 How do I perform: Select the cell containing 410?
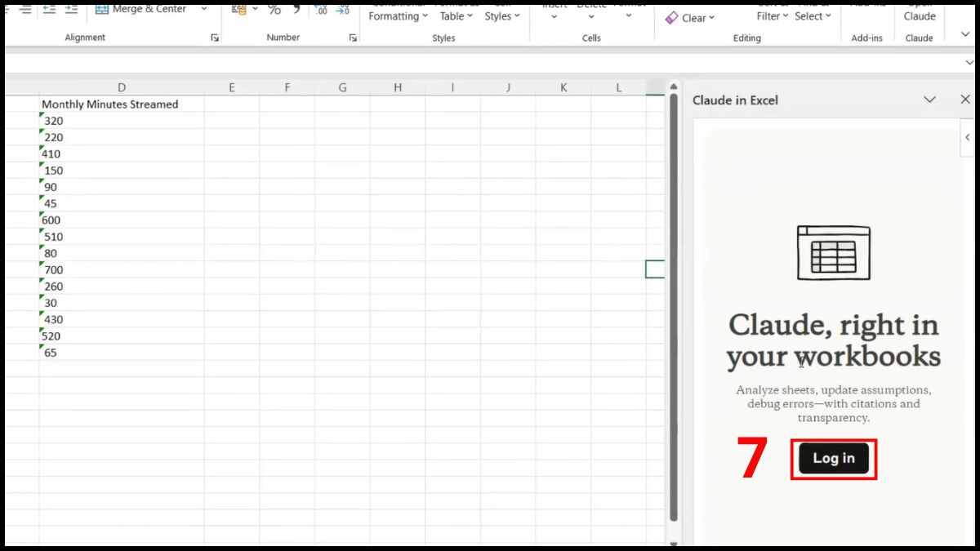tap(122, 153)
